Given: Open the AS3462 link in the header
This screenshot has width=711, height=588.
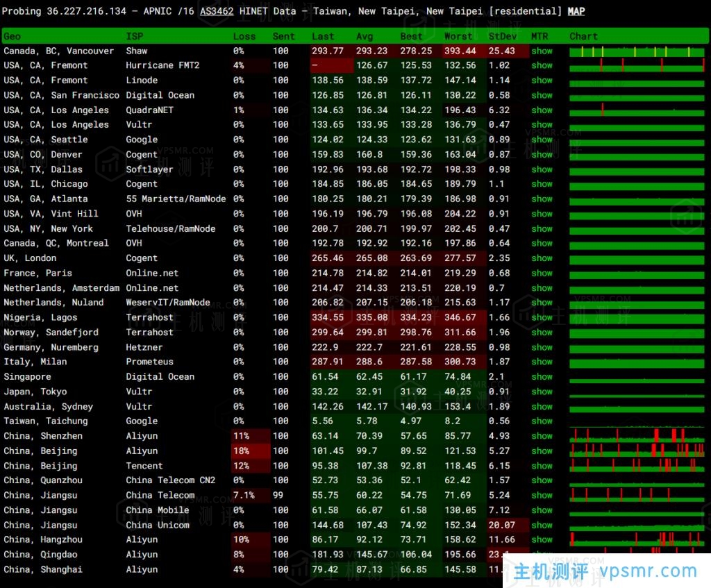Looking at the screenshot, I should pyautogui.click(x=217, y=11).
